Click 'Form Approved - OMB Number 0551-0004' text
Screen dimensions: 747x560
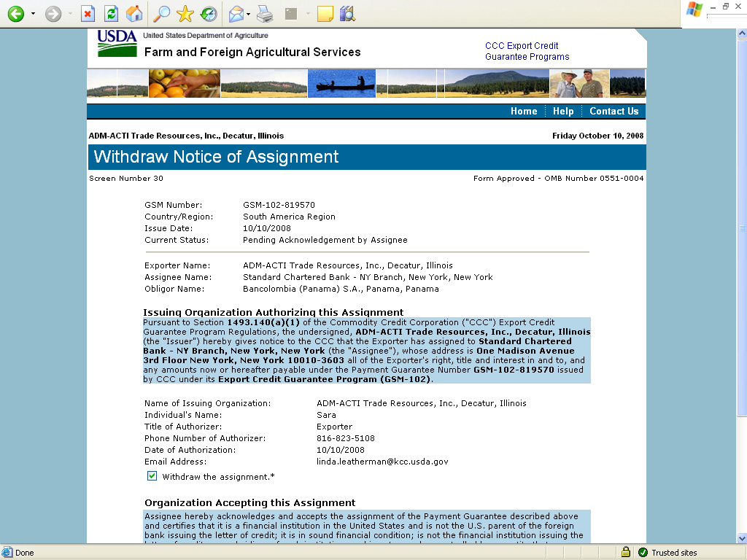tap(558, 178)
